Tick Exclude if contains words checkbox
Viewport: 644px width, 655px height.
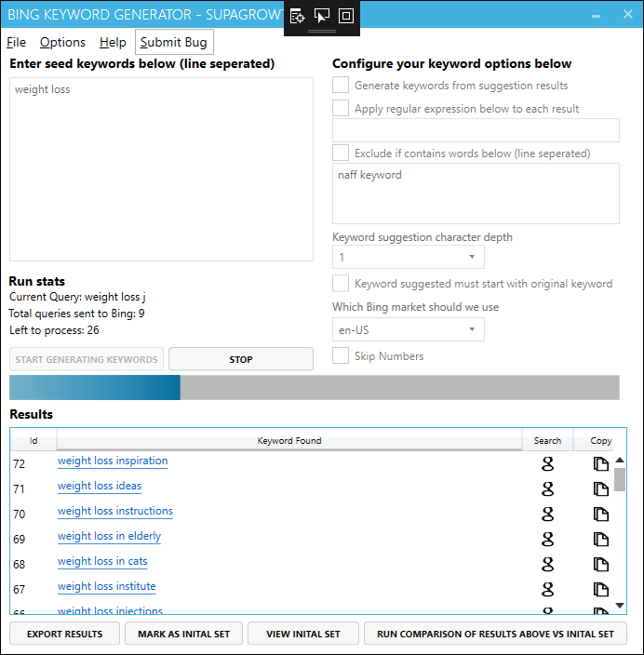click(341, 153)
